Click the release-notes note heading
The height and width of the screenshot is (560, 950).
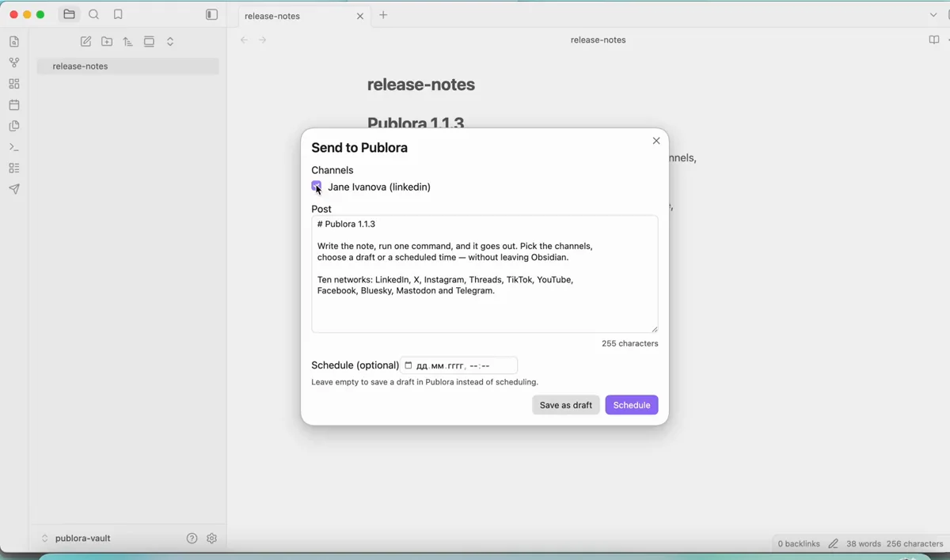tap(421, 85)
